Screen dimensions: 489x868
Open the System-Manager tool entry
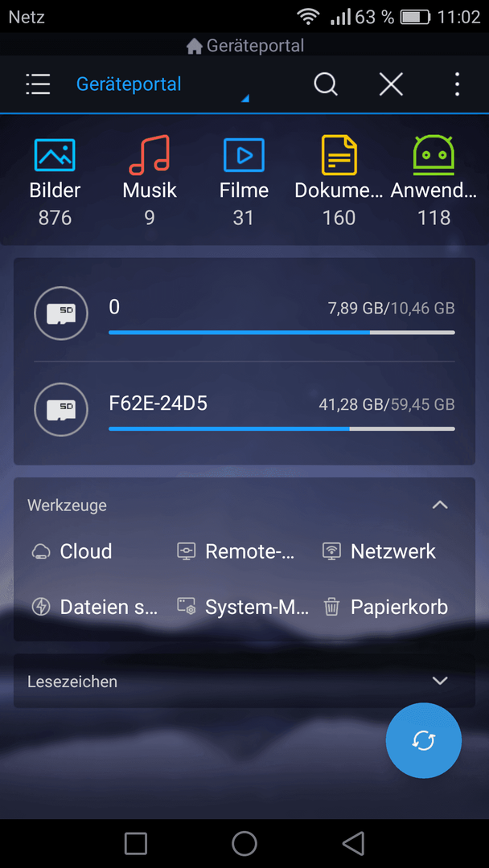(243, 607)
